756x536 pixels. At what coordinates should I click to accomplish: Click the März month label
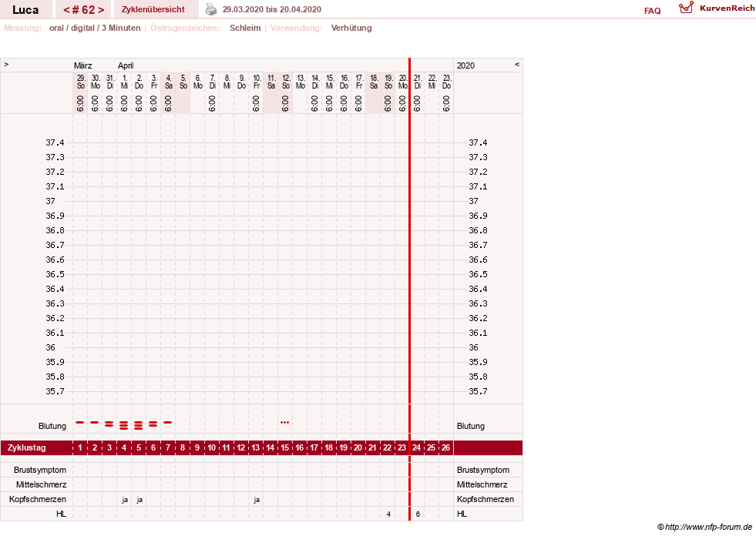coord(83,65)
